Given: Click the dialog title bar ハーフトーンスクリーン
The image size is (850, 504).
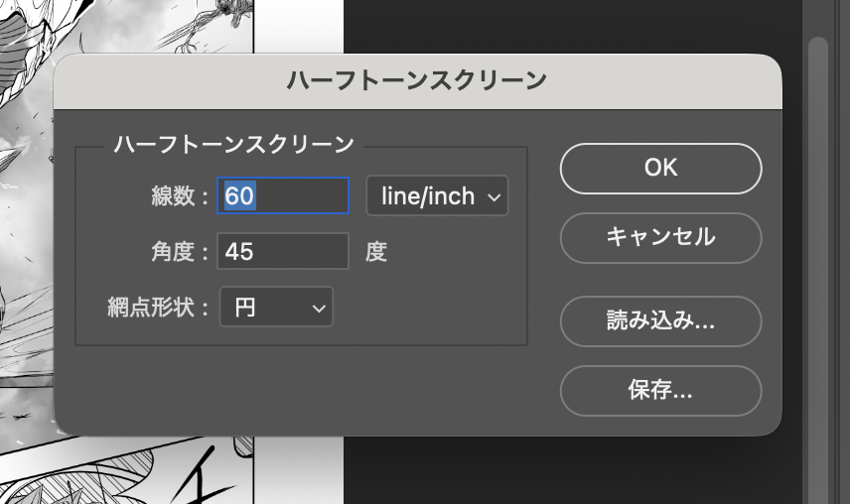Looking at the screenshot, I should click(417, 80).
